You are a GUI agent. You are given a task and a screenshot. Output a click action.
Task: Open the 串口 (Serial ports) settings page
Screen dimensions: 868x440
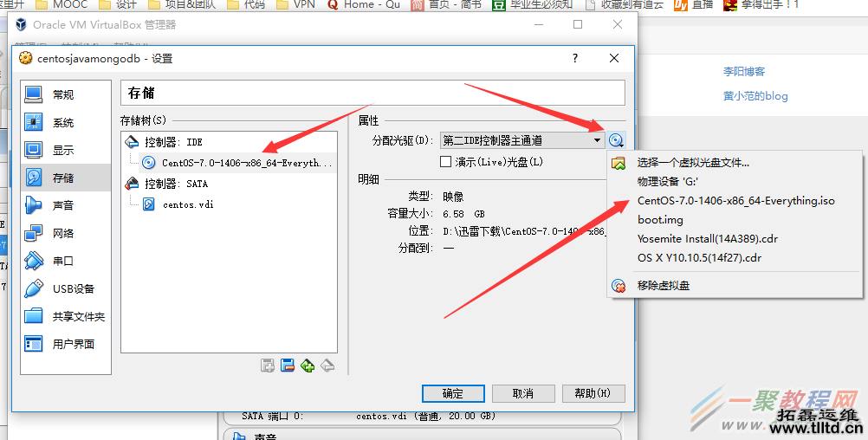coord(65,261)
